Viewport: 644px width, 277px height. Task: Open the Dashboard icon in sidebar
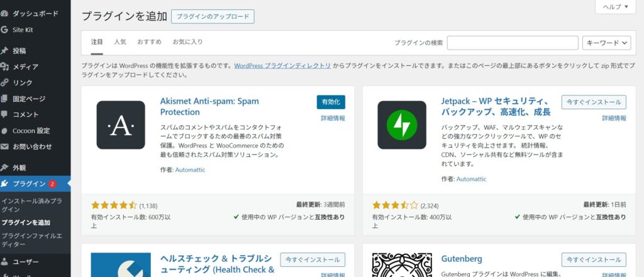[4, 14]
